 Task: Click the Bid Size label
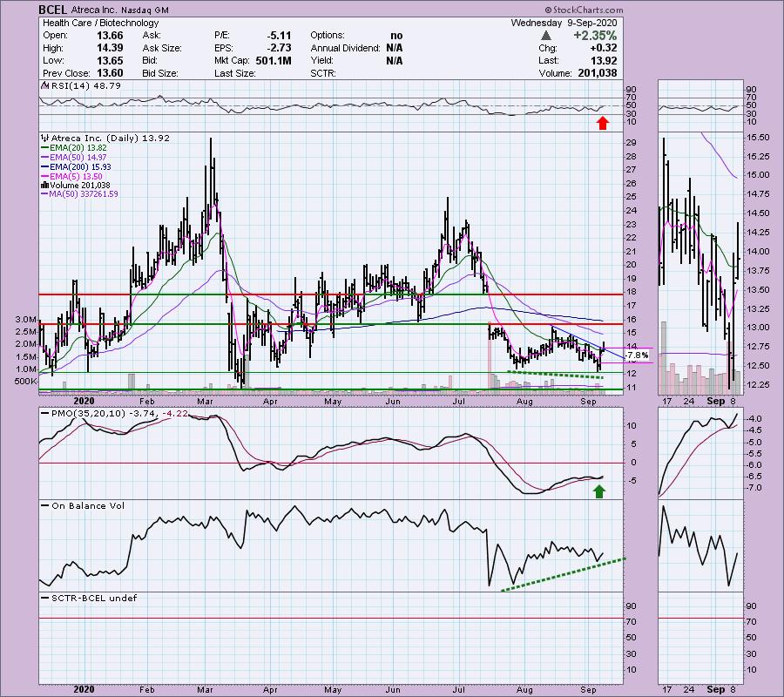pyautogui.click(x=160, y=73)
